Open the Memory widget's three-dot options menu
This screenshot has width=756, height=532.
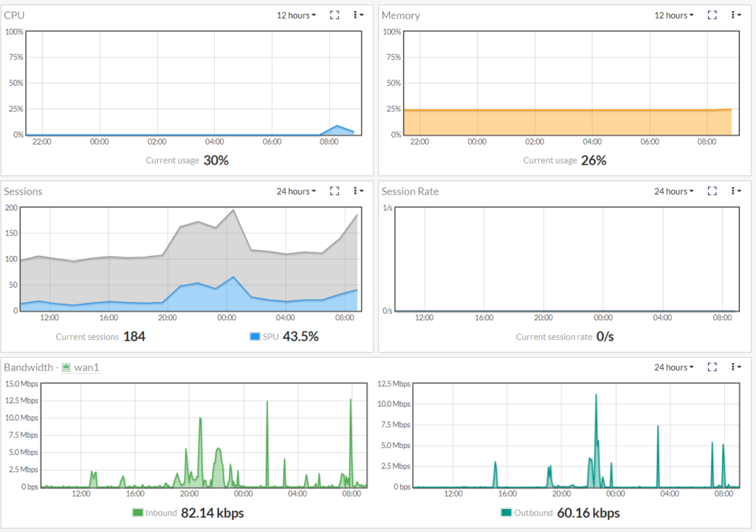pos(735,15)
